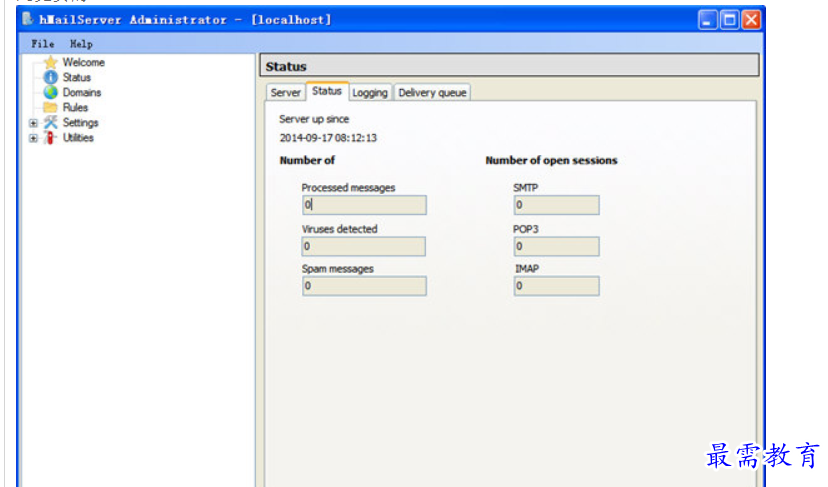This screenshot has height=487, width=828.
Task: Select Domains in the tree
Action: coord(82,92)
